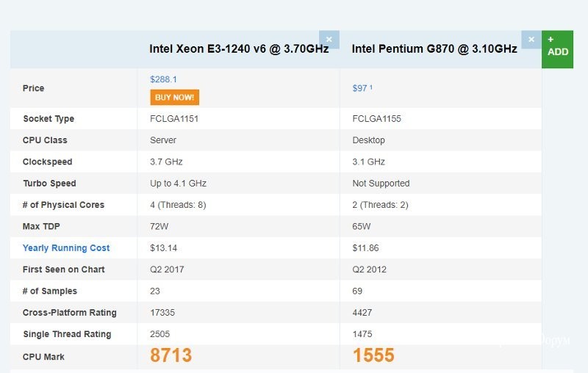The image size is (588, 373).
Task: Click the 72W TDP value
Action: [x=159, y=226]
